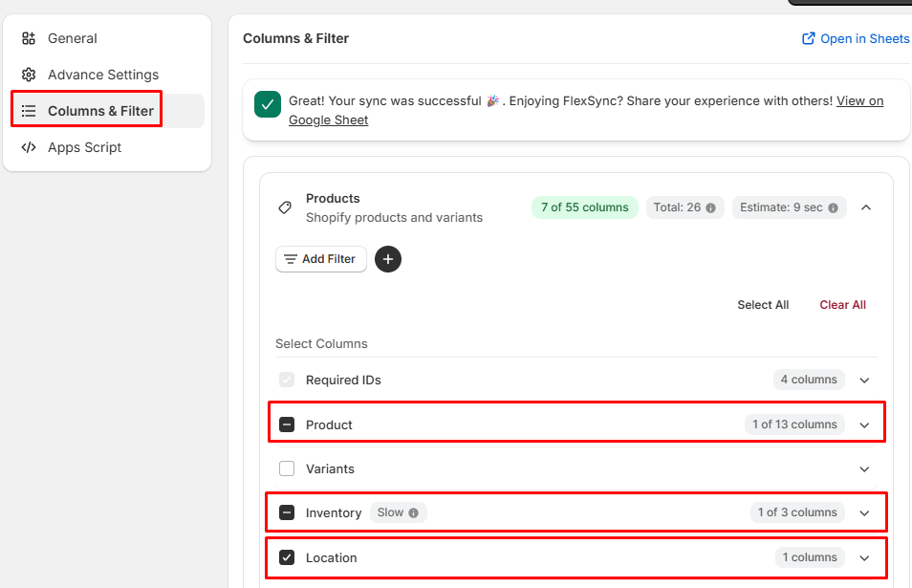The height and width of the screenshot is (588, 912).
Task: Click the Products tag icon
Action: click(285, 207)
